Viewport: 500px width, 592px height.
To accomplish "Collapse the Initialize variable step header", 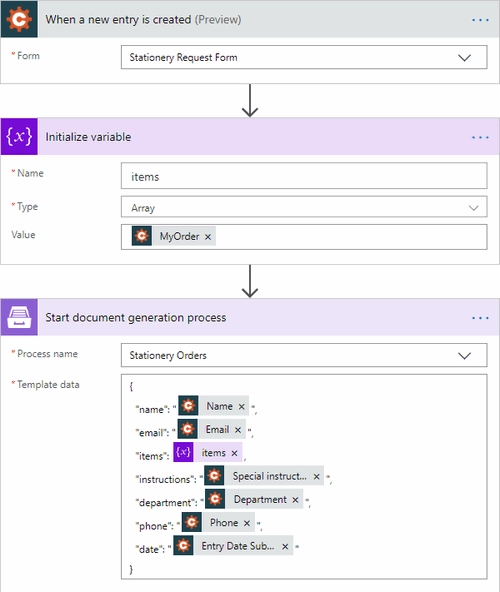I will tap(249, 136).
